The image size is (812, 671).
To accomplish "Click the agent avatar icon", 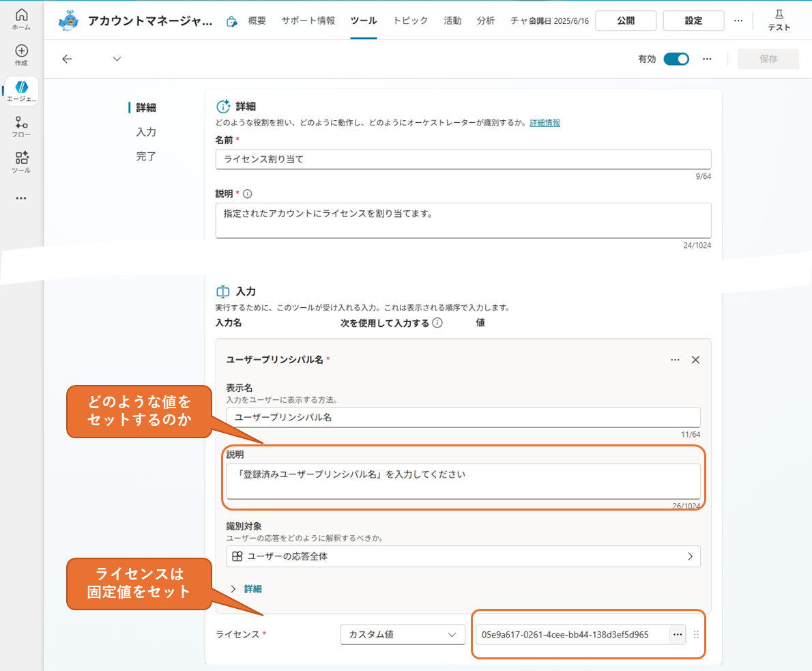I will coord(68,20).
